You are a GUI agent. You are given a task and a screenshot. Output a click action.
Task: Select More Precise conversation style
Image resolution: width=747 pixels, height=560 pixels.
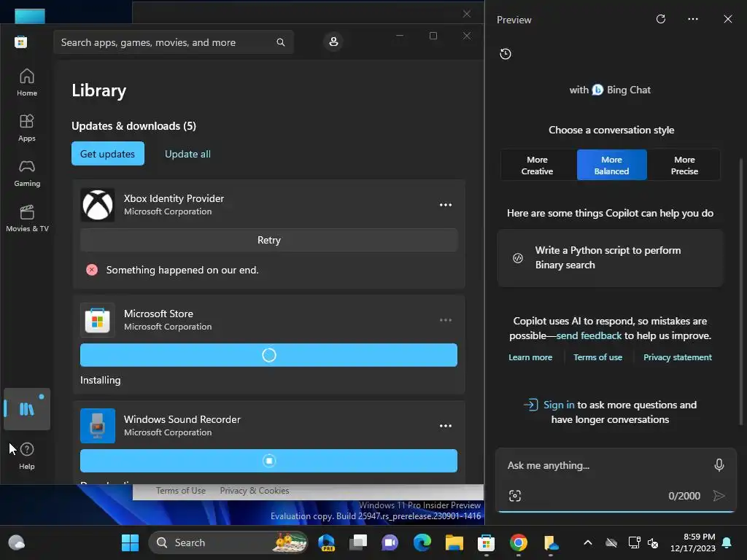click(684, 166)
